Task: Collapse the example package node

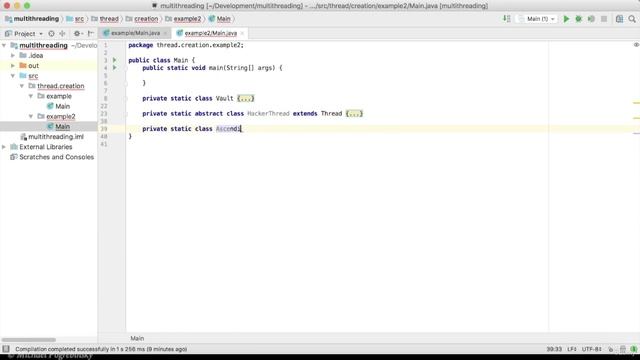Action: click(x=31, y=96)
